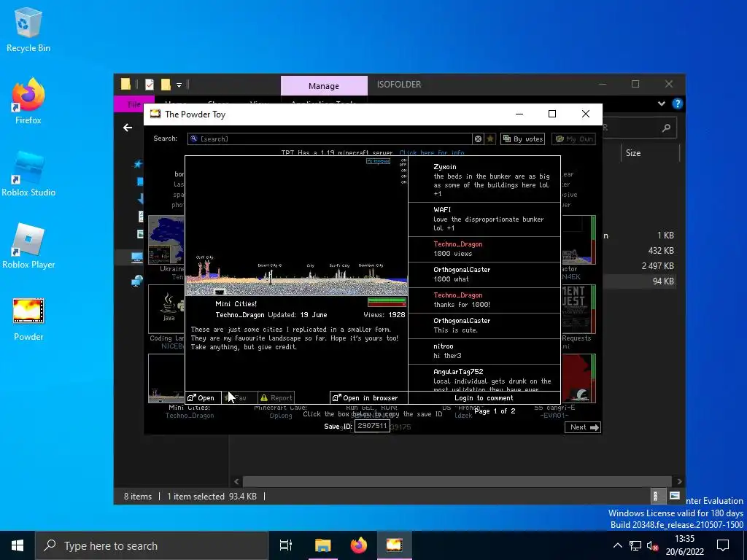
Task: Select Powder desktop icon
Action: point(28,319)
